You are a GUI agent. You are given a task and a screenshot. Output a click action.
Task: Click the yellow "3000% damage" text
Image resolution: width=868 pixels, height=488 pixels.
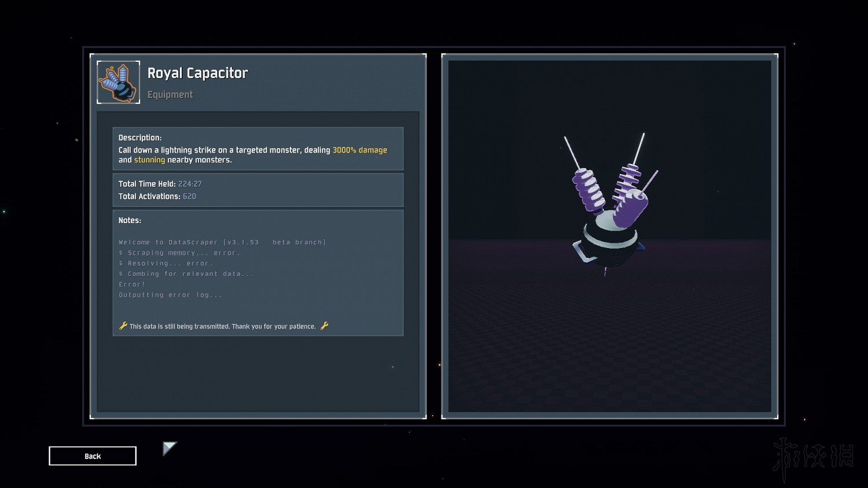click(x=359, y=150)
